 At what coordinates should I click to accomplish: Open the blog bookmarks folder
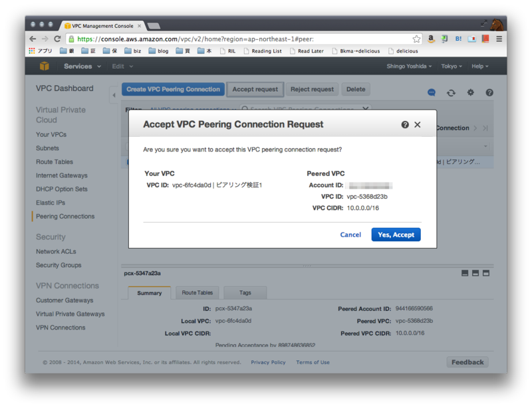[158, 51]
